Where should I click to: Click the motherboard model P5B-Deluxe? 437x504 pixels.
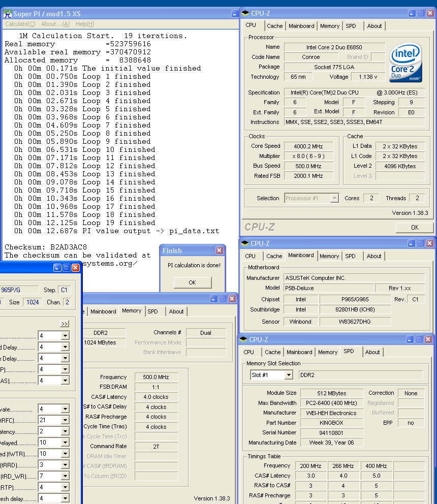tap(329, 288)
